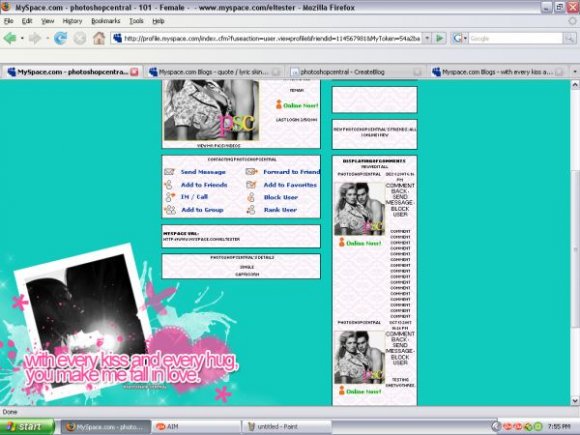This screenshot has width=580, height=435.
Task: Switch to Myspace Blogs 'with every kiss' tab
Action: (x=498, y=72)
